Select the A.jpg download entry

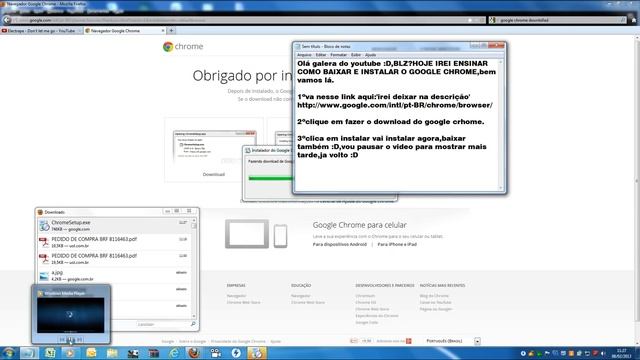click(113, 276)
